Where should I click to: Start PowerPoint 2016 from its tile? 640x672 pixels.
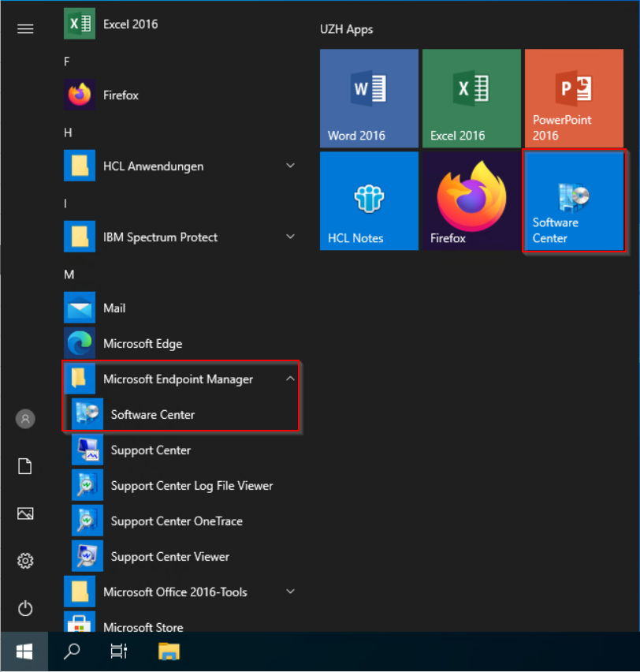(573, 98)
